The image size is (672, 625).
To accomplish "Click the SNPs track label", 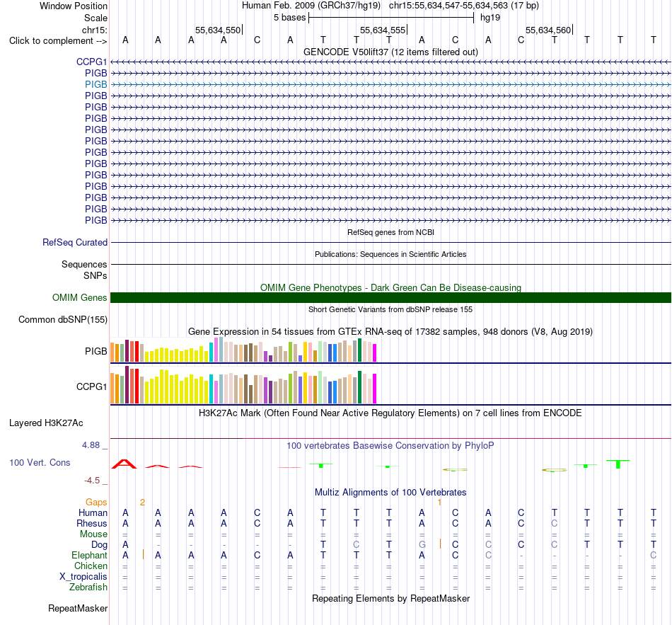I will point(95,275).
